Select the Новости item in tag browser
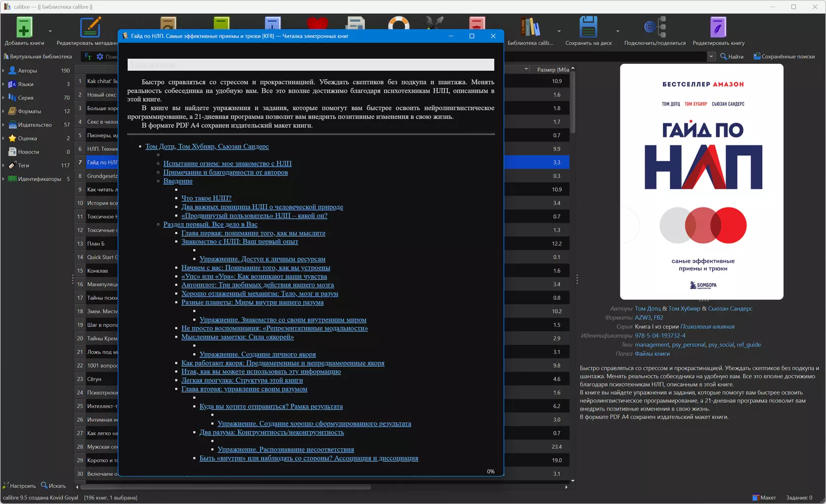Viewport: 826px width, 504px height. point(28,152)
